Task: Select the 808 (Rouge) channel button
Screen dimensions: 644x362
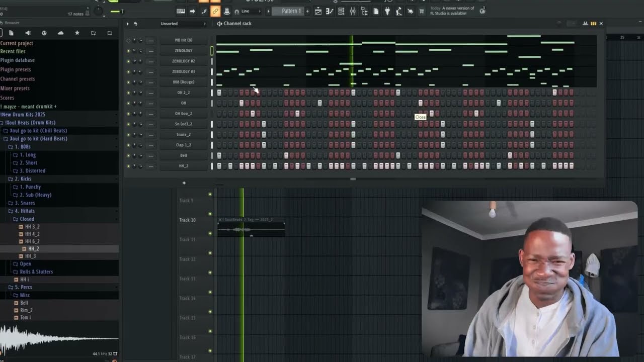Action: point(183,82)
